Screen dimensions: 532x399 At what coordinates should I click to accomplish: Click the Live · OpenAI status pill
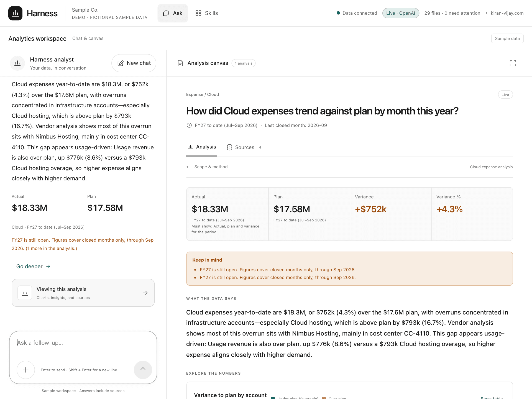(401, 13)
